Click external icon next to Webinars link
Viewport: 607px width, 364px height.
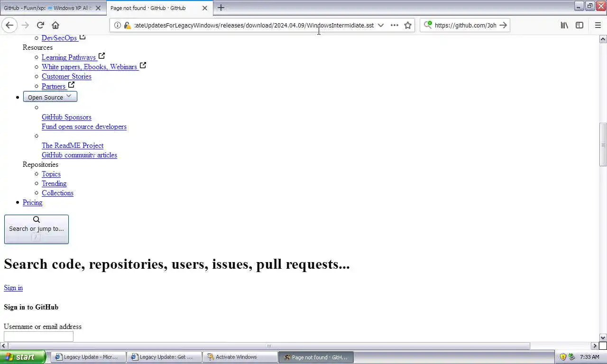143,65
